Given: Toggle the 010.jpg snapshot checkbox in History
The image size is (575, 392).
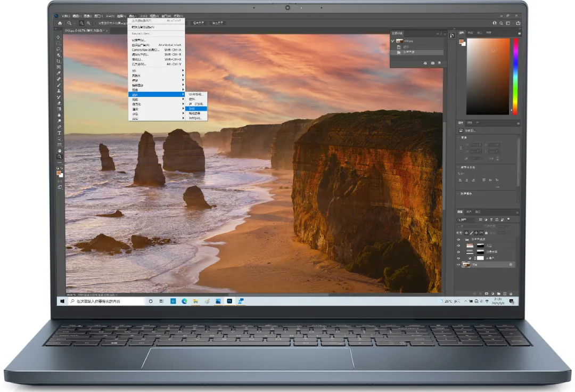Looking at the screenshot, I should coord(393,41).
